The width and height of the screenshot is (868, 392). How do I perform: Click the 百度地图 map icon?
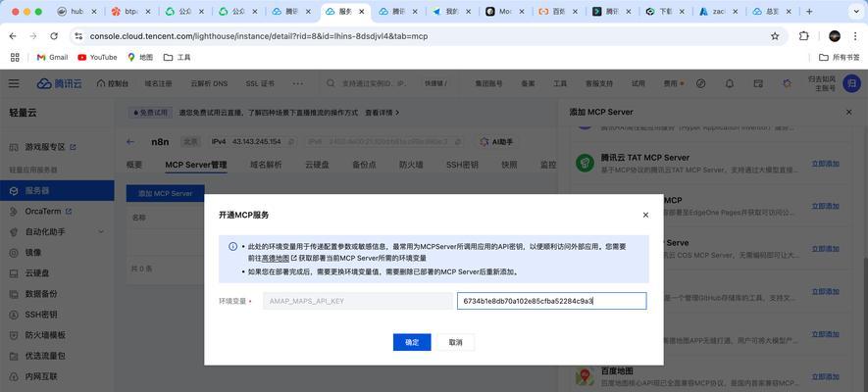(x=585, y=377)
